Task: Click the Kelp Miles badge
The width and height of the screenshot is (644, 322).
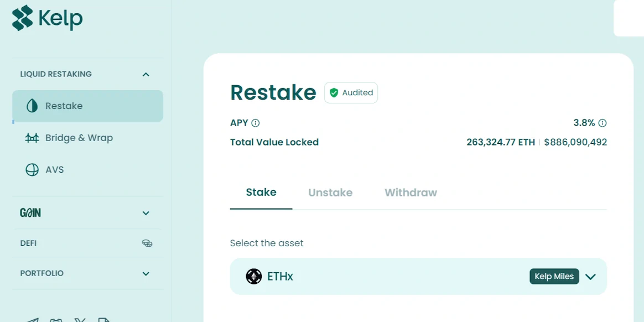Action: point(554,276)
